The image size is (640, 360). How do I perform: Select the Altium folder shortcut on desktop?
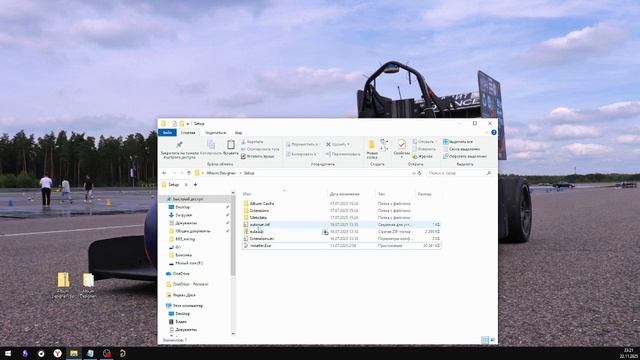[88, 280]
